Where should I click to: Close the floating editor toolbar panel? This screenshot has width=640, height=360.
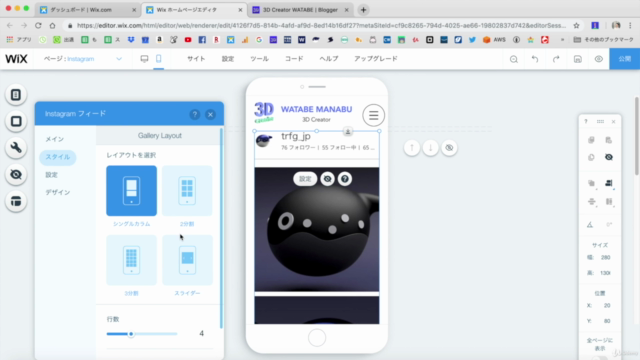click(x=613, y=122)
